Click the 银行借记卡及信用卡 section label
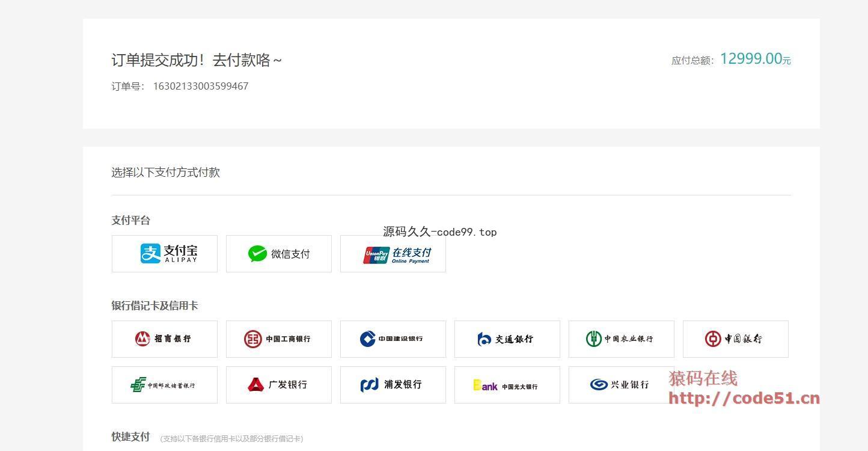 click(x=154, y=305)
